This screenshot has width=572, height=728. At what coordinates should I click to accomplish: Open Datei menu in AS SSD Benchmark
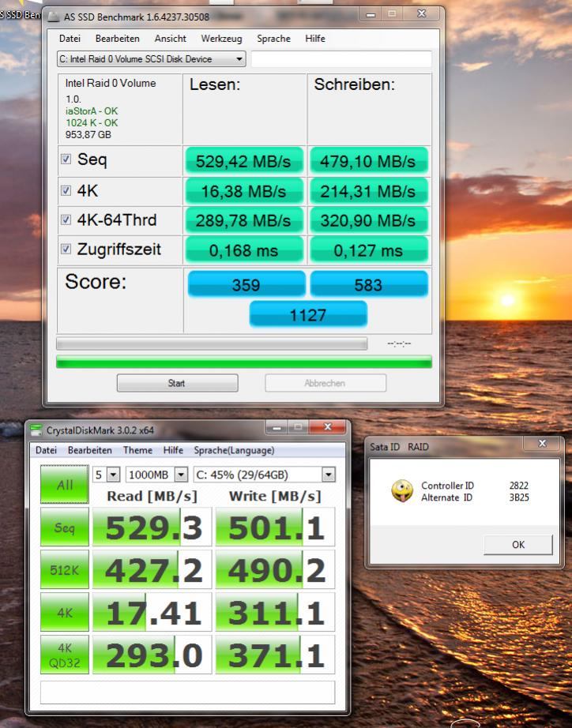click(x=70, y=39)
